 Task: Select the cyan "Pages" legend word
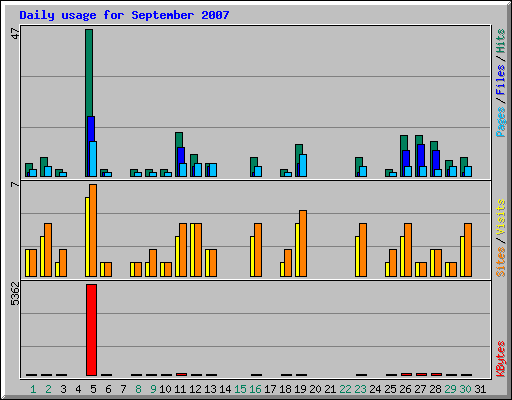pyautogui.click(x=501, y=122)
